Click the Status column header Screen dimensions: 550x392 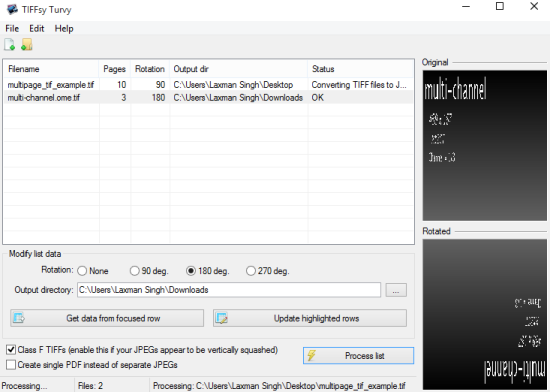[x=361, y=69]
